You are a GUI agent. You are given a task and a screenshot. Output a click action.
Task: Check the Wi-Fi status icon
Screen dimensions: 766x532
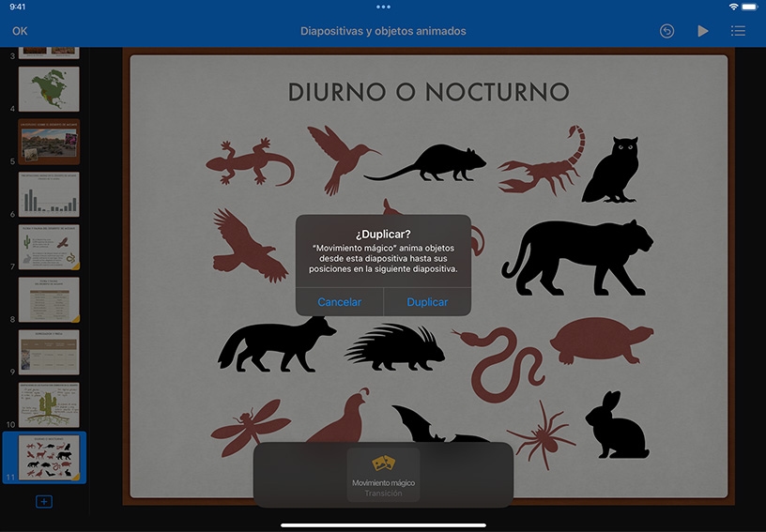tap(733, 7)
